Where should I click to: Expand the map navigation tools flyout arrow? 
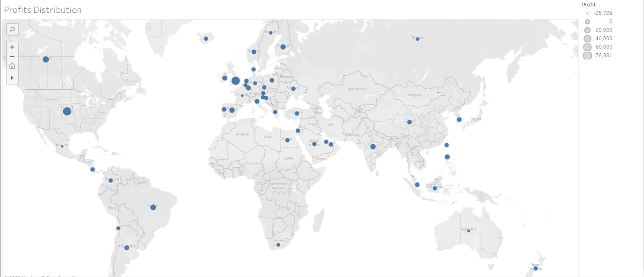[12, 78]
